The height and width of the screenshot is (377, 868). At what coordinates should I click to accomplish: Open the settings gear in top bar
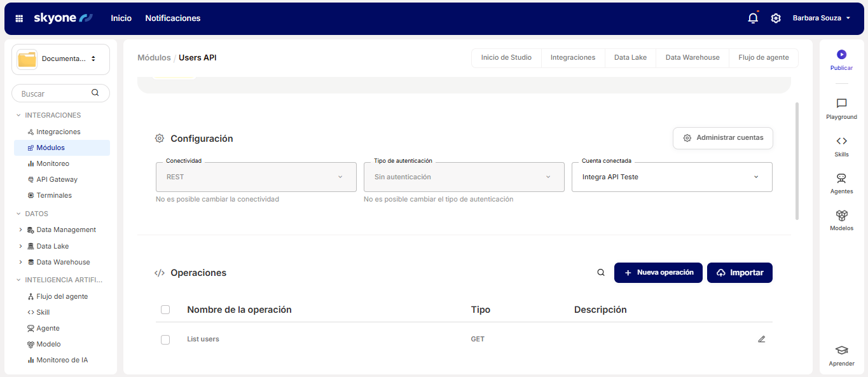click(x=776, y=18)
